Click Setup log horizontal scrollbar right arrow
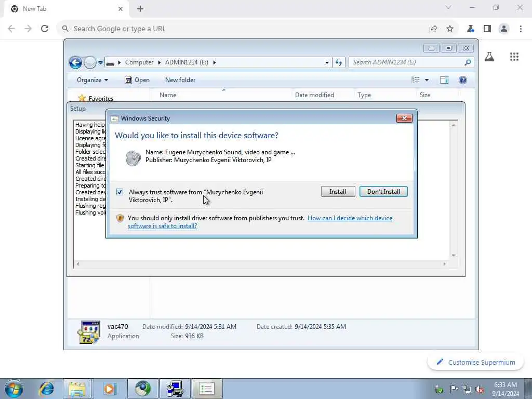532x399 pixels. pos(445,264)
